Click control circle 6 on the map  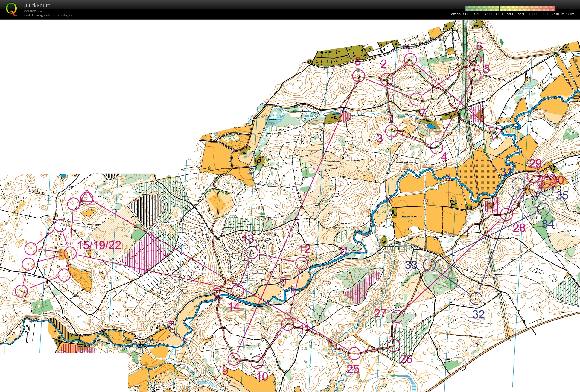tap(475, 60)
